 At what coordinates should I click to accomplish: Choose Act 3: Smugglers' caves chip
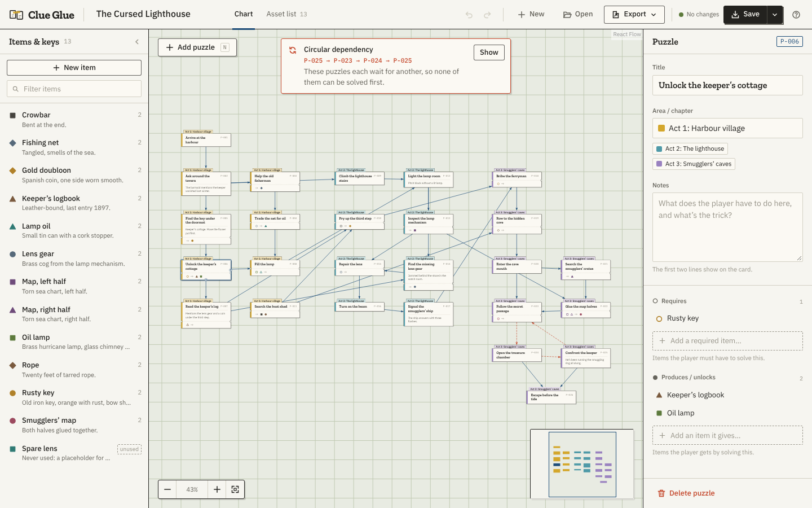(694, 164)
